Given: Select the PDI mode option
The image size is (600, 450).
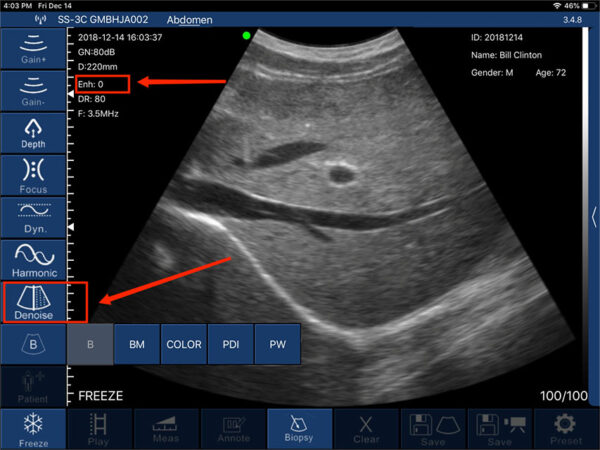Looking at the screenshot, I should pos(229,344).
